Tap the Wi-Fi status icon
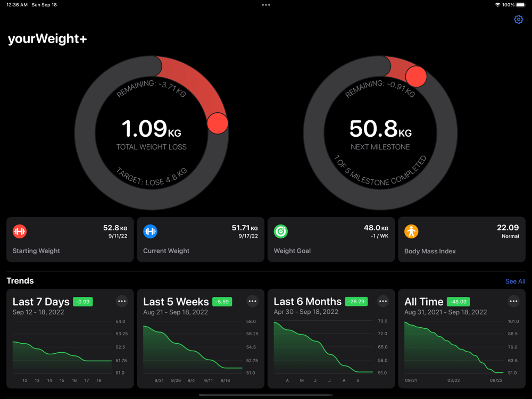532x399 pixels. click(497, 5)
